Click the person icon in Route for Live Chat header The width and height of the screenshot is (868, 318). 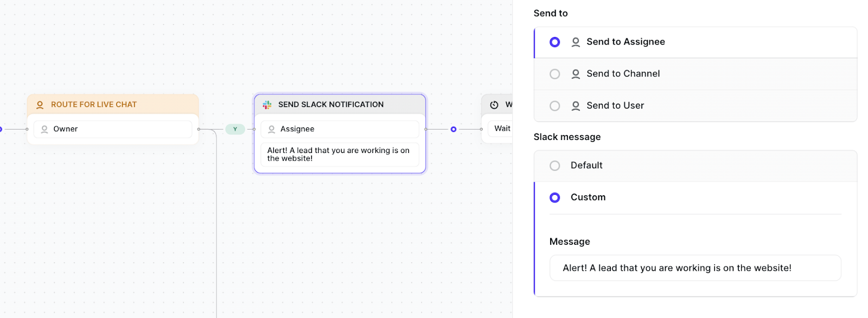(x=40, y=105)
